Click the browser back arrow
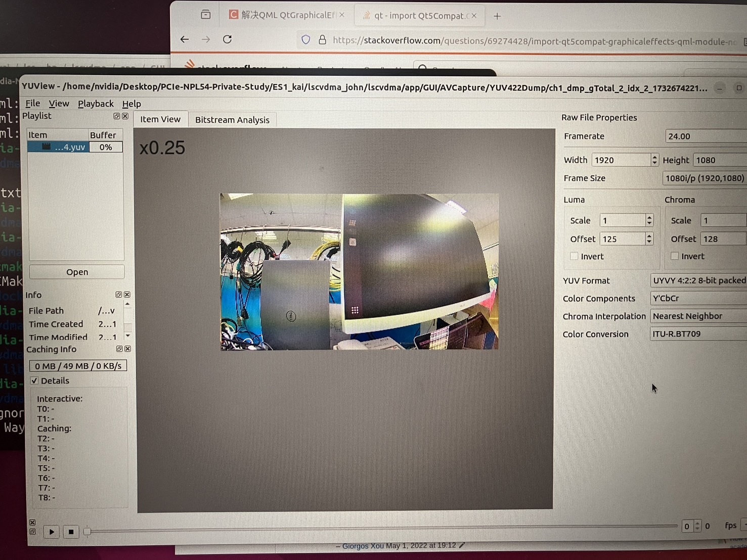Image resolution: width=747 pixels, height=560 pixels. point(185,39)
